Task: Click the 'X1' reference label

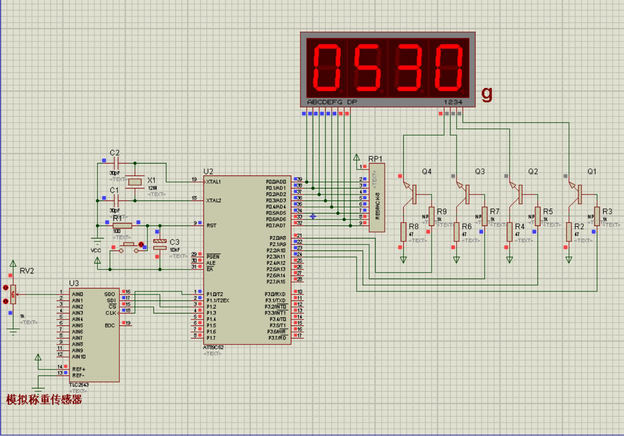Action: tap(152, 180)
